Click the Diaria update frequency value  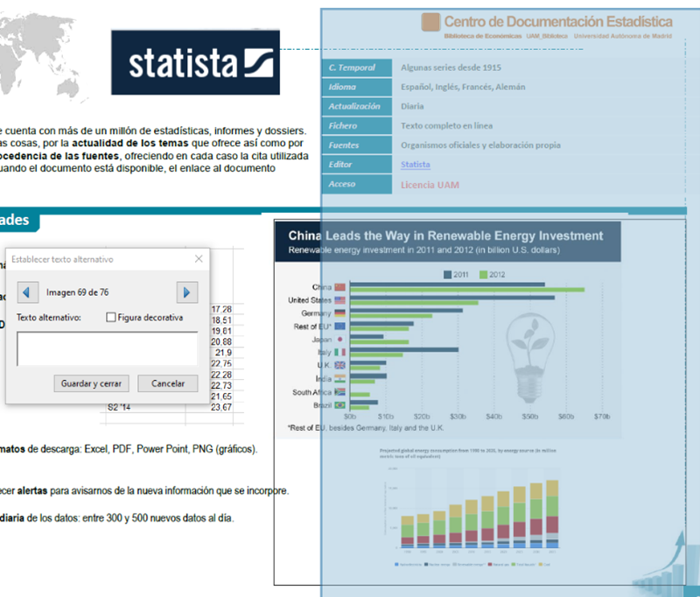[x=412, y=106]
